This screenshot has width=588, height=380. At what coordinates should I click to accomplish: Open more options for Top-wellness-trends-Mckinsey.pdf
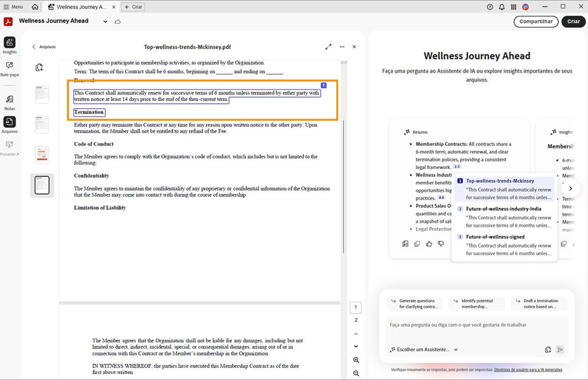pos(342,46)
